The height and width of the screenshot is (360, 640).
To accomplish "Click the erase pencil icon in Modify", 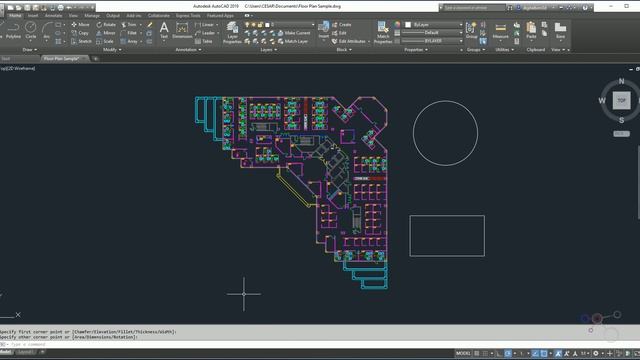I will tap(150, 24).
